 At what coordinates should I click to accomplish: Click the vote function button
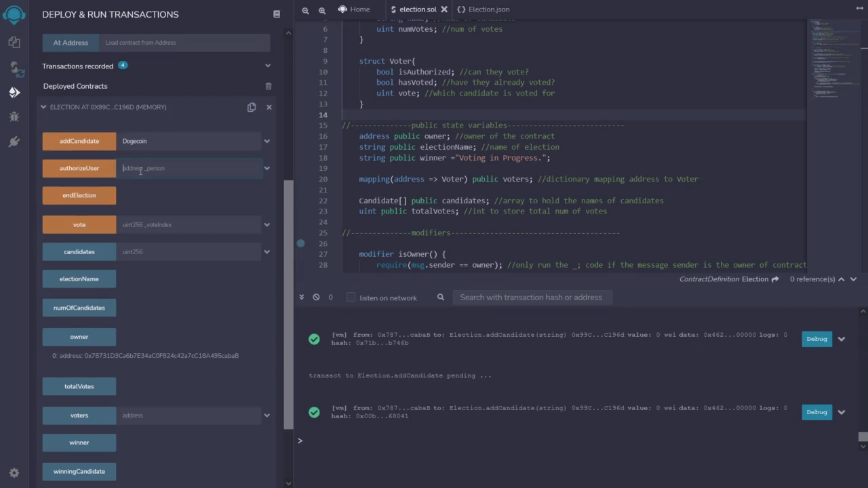[x=79, y=224]
